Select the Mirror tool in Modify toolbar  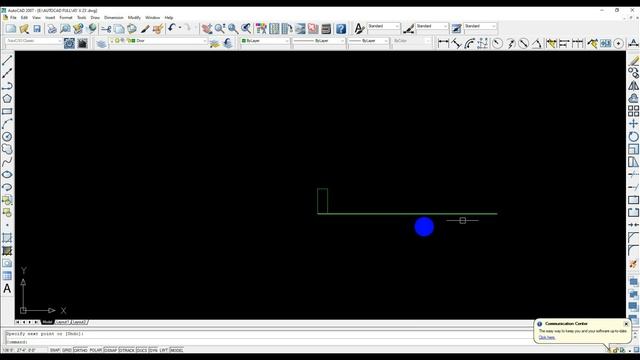pyautogui.click(x=633, y=86)
